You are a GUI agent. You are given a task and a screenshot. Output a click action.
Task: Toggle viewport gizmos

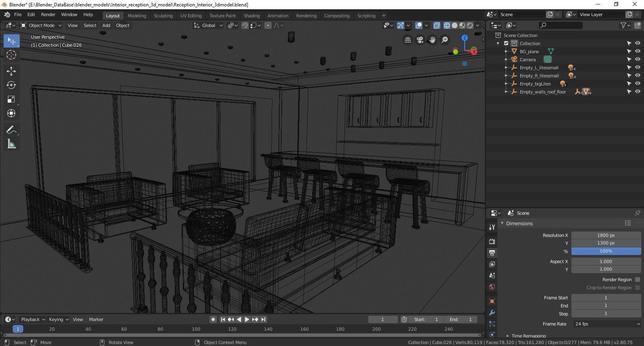pyautogui.click(x=401, y=25)
